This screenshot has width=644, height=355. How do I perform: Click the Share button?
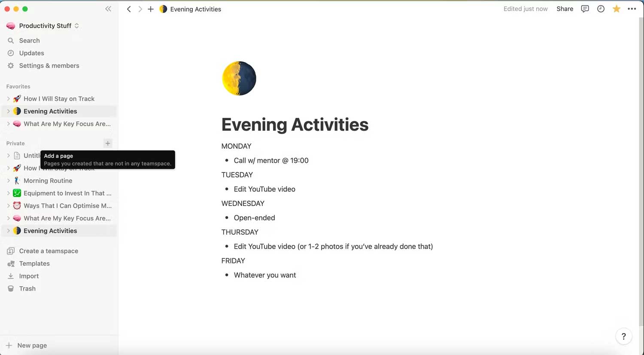[x=565, y=9]
